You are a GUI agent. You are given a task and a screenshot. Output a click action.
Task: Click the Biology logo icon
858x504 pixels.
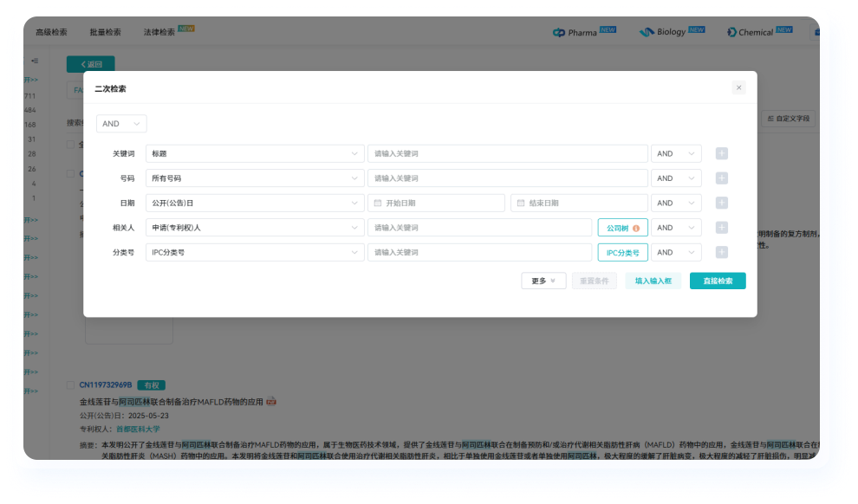point(647,32)
